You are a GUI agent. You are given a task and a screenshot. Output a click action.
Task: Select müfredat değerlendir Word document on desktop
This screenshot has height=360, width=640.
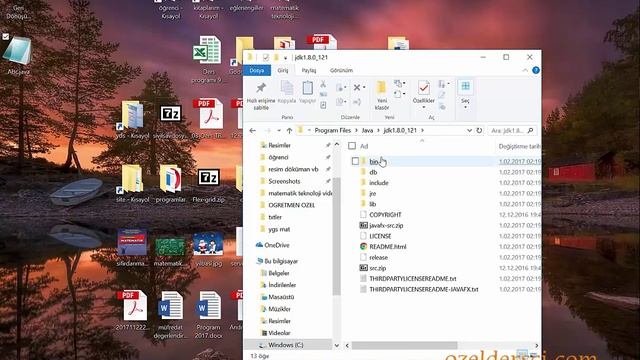click(x=170, y=314)
